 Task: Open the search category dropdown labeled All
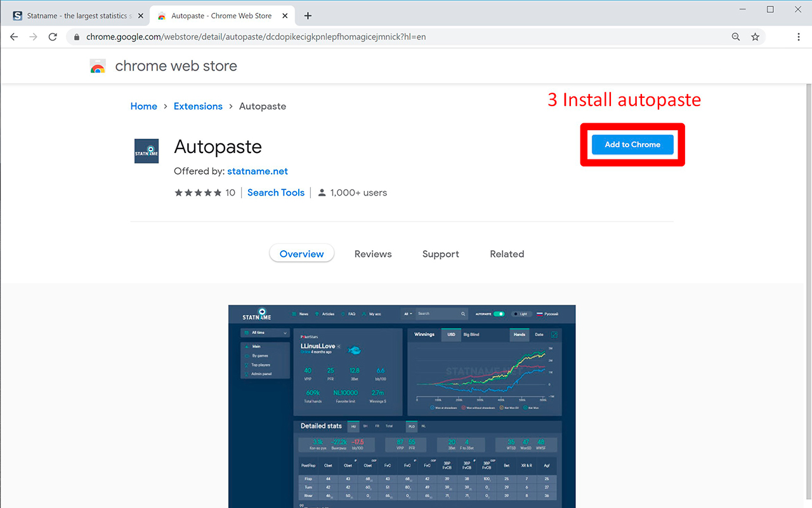407,314
